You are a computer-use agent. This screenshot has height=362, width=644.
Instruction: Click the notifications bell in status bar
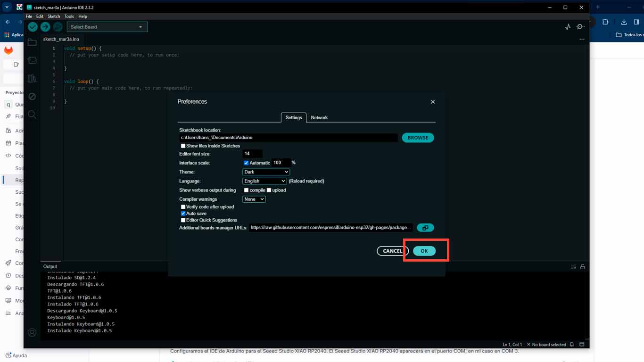coord(572,345)
